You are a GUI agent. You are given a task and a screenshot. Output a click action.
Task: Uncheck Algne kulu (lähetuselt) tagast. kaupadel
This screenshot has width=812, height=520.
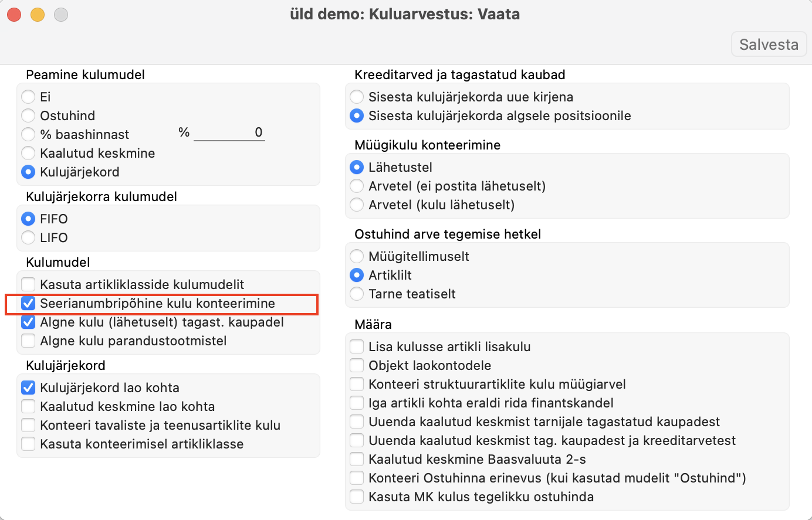click(28, 322)
